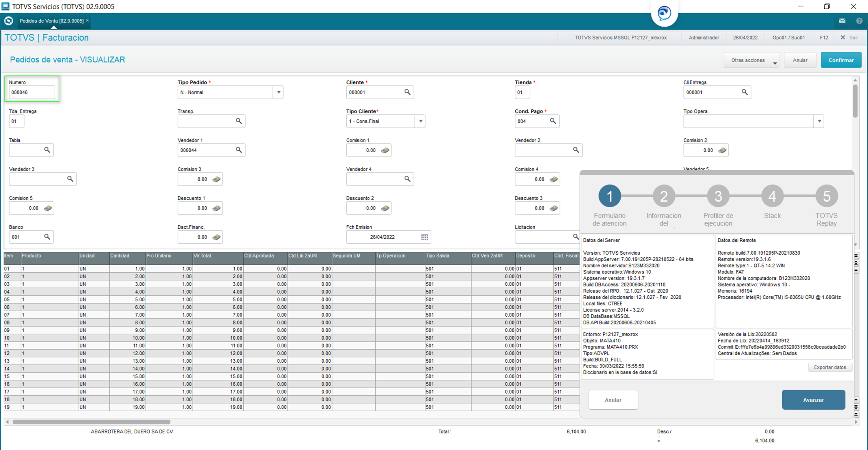Image resolution: width=868 pixels, height=450 pixels.
Task: Click the Tienda input field
Action: [x=522, y=92]
